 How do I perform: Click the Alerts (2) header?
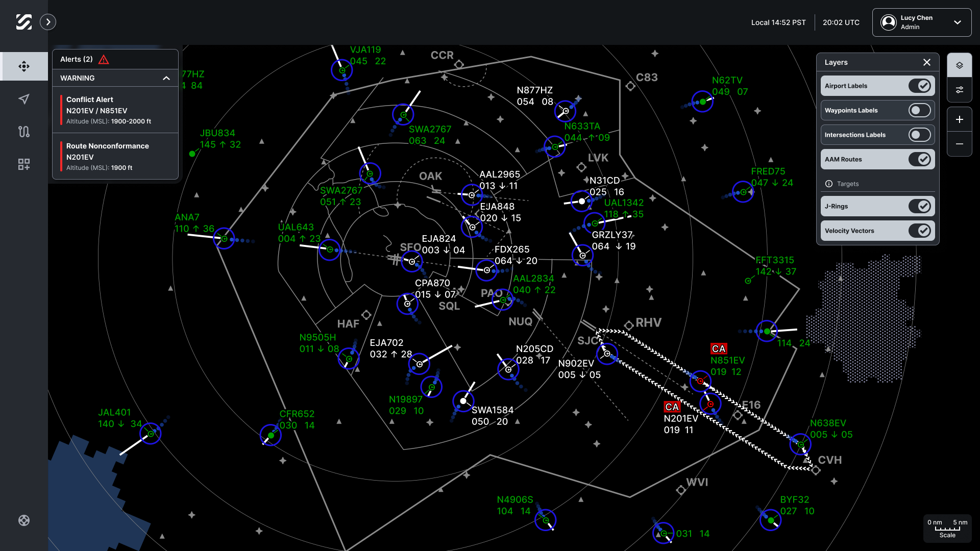[115, 59]
